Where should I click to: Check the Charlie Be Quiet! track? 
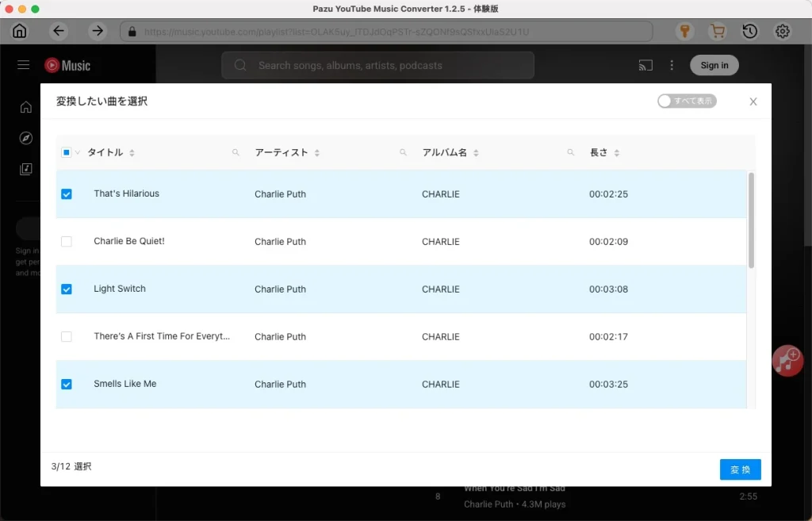pyautogui.click(x=67, y=241)
